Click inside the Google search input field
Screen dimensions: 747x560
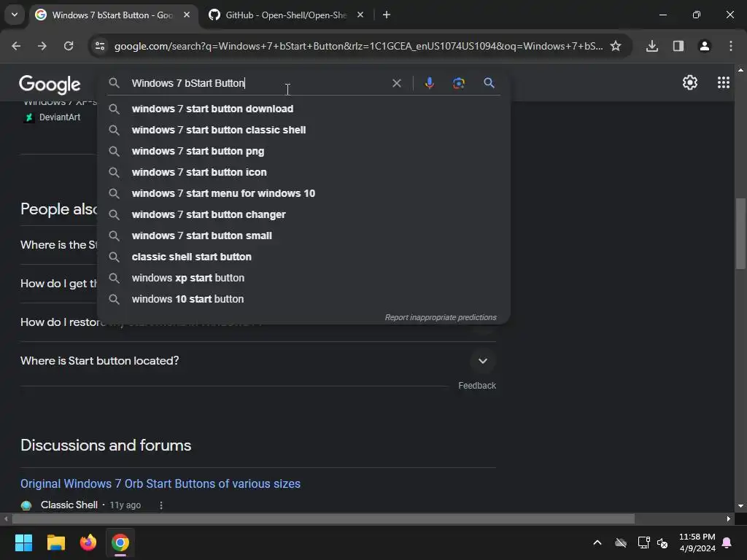pyautogui.click(x=258, y=83)
